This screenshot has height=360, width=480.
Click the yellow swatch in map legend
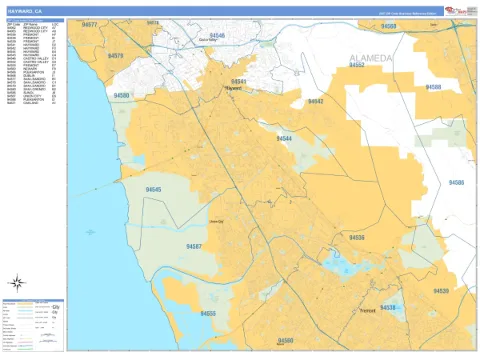pos(25,304)
